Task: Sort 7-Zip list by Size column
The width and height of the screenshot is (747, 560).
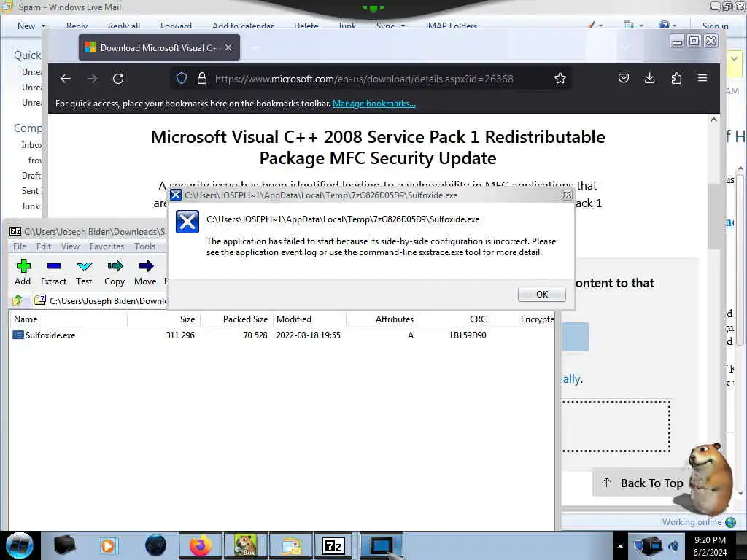Action: 164,319
